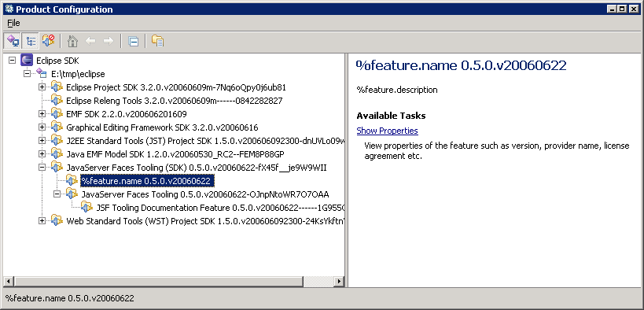Screen dimensions: 644x310
Task: Click the horizontal scrollbar thumb in tree pane
Action: point(158,282)
